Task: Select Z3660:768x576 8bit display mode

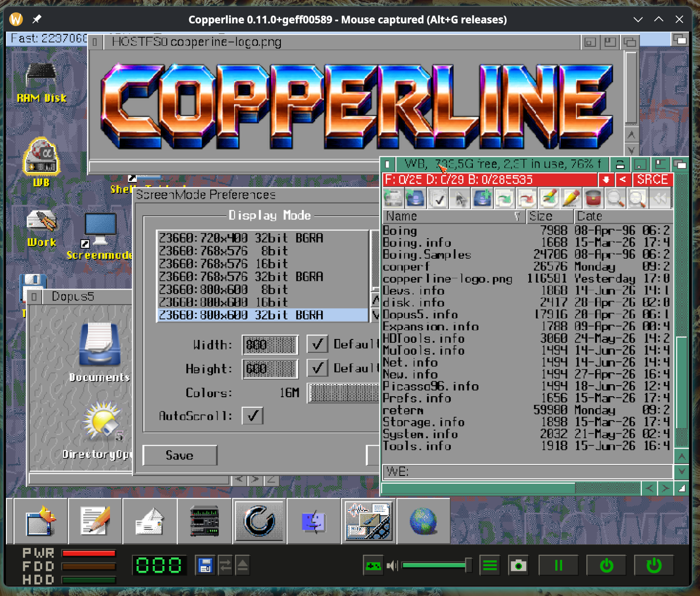Action: coord(262,251)
